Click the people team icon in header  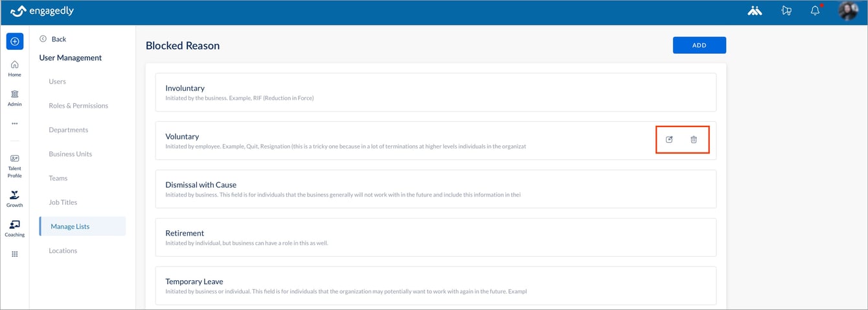[x=755, y=10]
